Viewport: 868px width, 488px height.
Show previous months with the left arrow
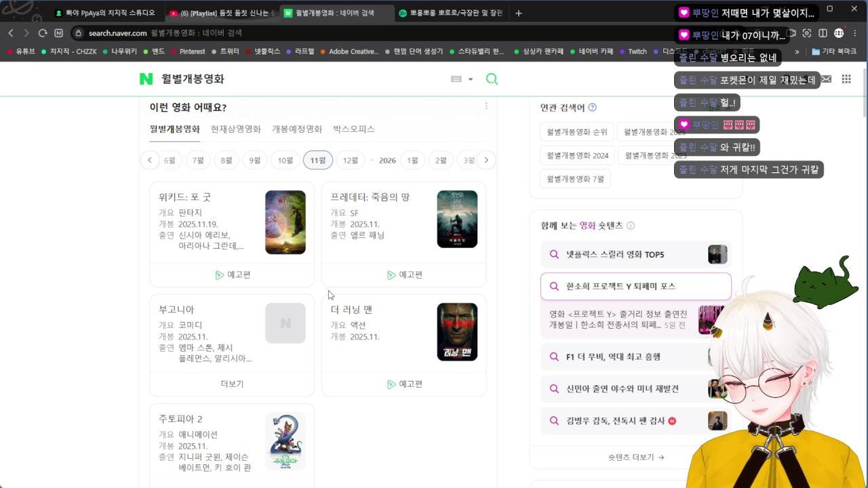click(149, 161)
